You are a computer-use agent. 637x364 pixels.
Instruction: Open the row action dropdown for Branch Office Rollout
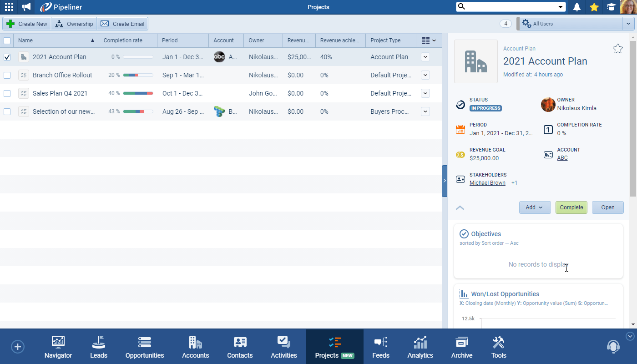tap(425, 75)
